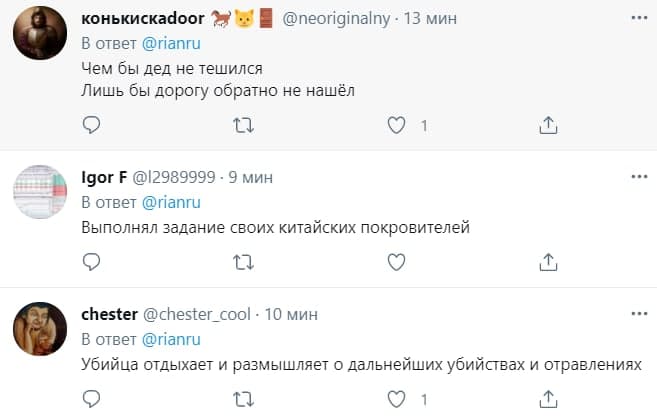Open the Igor F username link
This screenshot has width=657, height=416.
point(103,178)
